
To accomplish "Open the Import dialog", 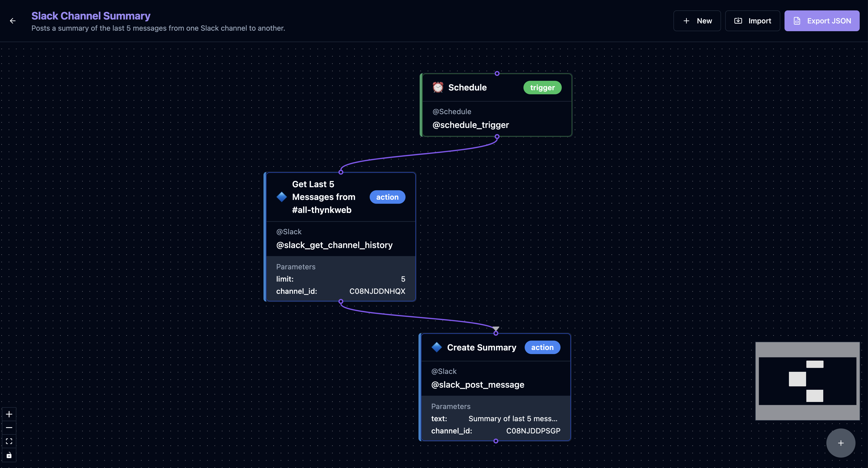I will point(753,21).
